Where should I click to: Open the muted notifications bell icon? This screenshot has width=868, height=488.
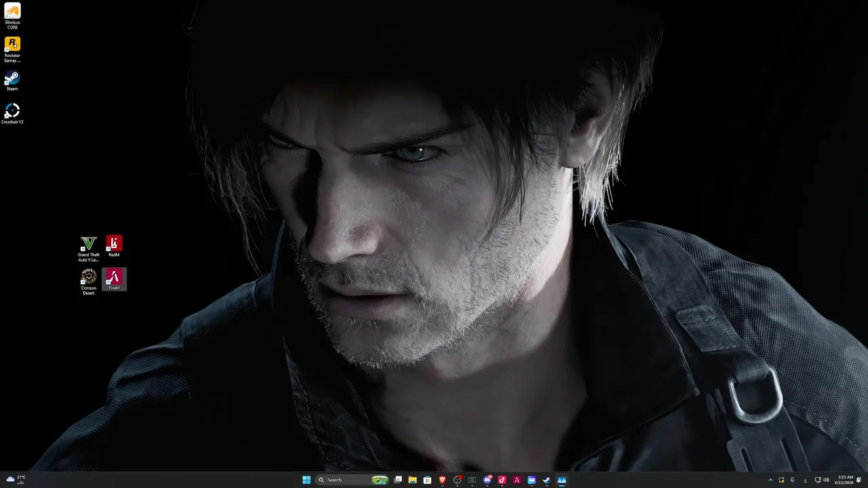coord(859,480)
